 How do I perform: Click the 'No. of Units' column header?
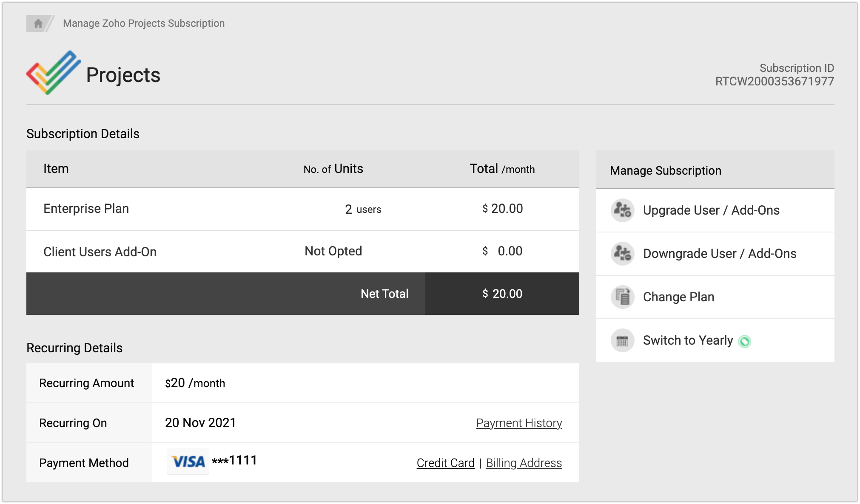click(333, 169)
